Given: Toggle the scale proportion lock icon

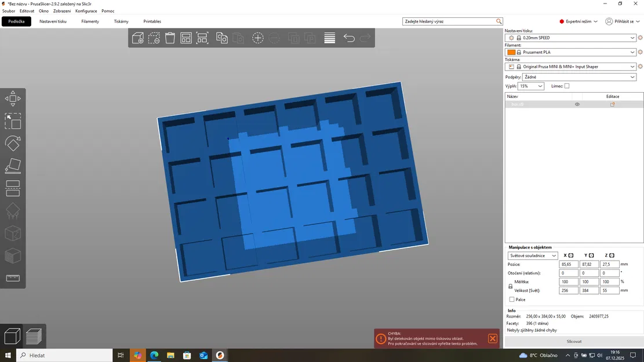Looking at the screenshot, I should coord(511,286).
